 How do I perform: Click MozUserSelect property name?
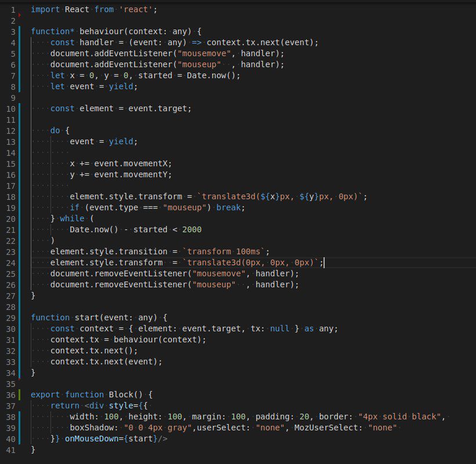coord(328,428)
